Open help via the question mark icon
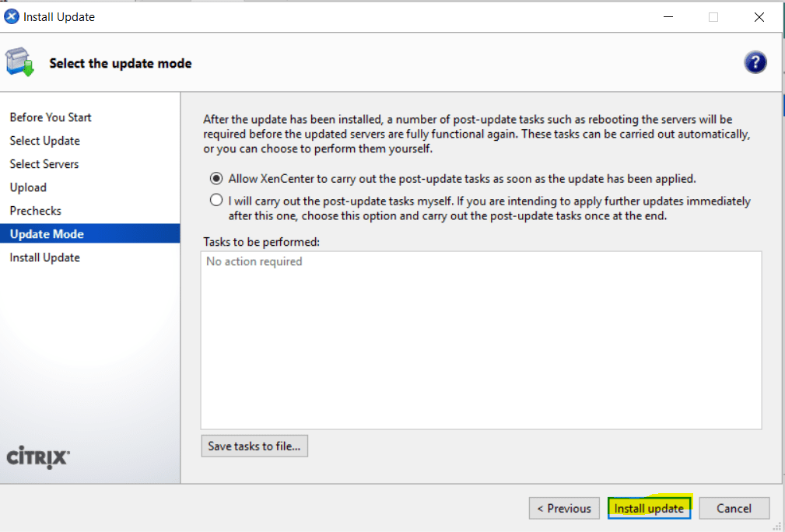This screenshot has height=532, width=785. (x=755, y=61)
